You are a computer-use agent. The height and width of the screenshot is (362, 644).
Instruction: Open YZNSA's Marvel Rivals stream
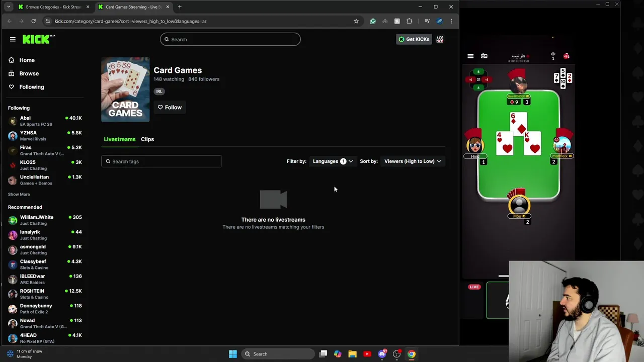[45, 136]
